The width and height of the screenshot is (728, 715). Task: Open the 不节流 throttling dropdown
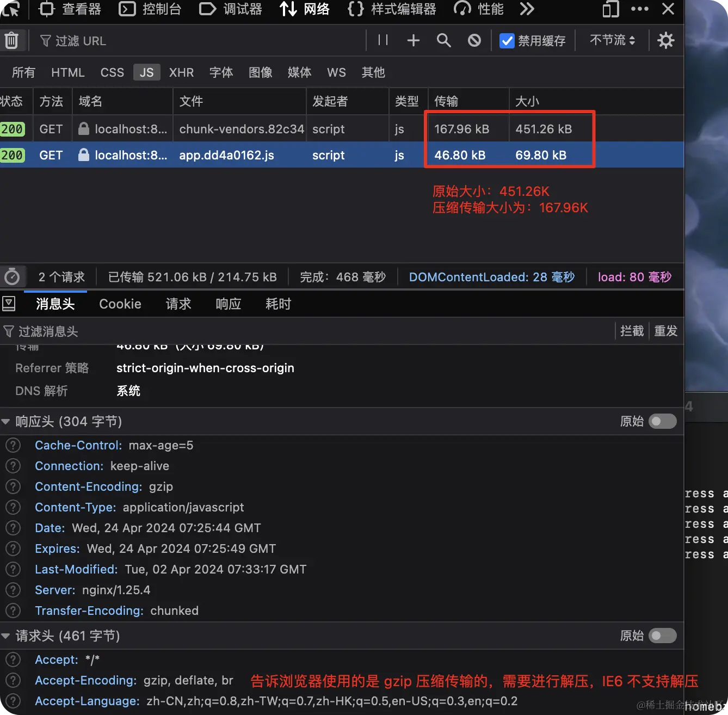coord(612,40)
